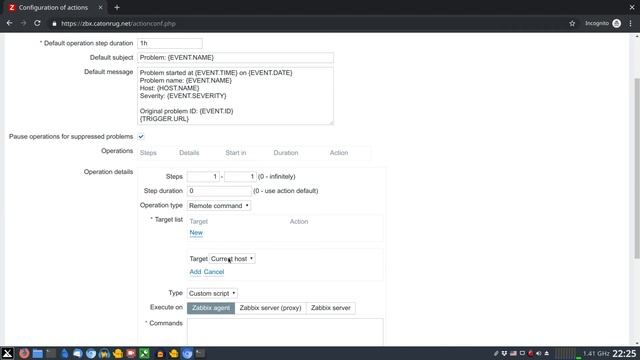
Task: Toggle Pause operations for suppressed problems
Action: [141, 136]
